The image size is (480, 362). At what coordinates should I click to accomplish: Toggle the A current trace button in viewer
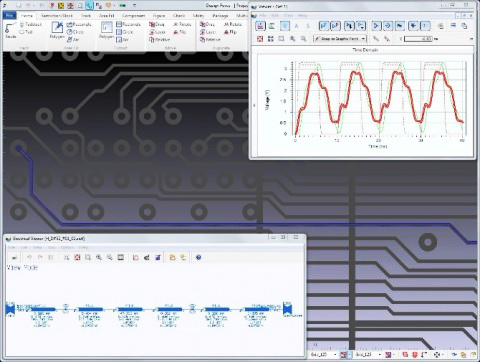[x=296, y=26]
